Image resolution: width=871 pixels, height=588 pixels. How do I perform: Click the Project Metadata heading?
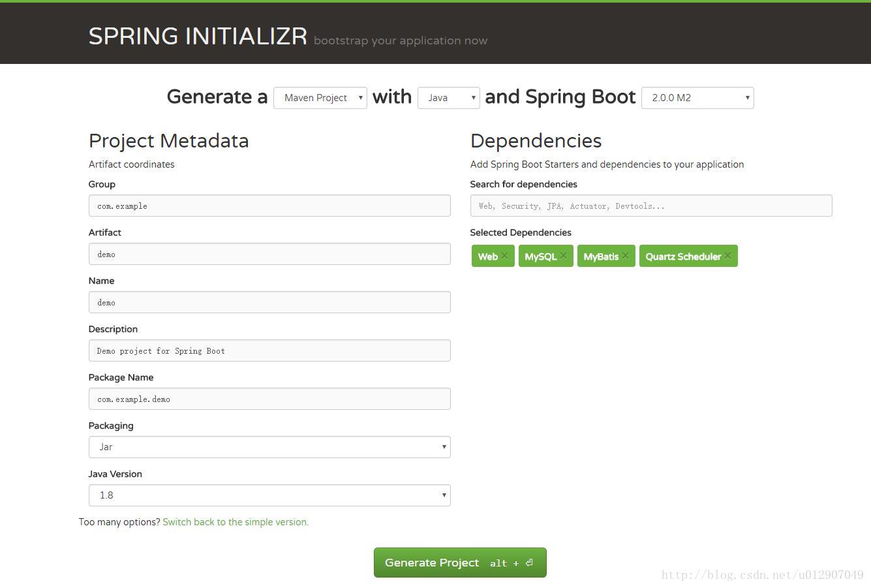[x=169, y=141]
